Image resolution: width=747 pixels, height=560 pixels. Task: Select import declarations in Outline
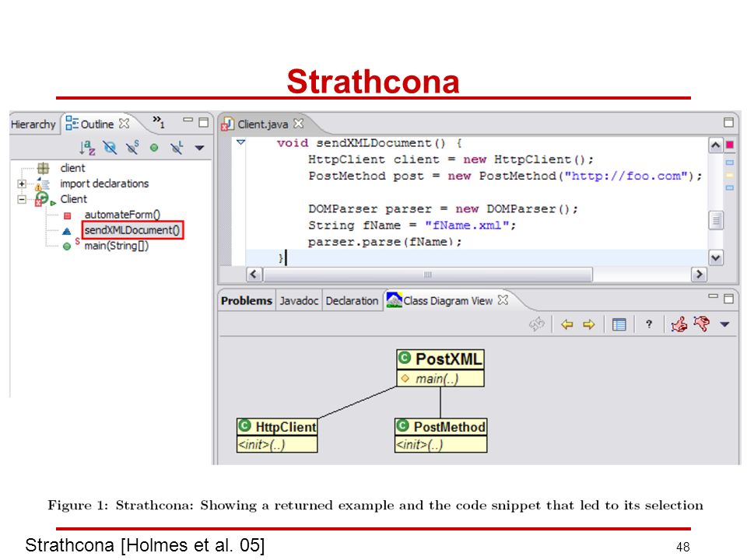104,184
